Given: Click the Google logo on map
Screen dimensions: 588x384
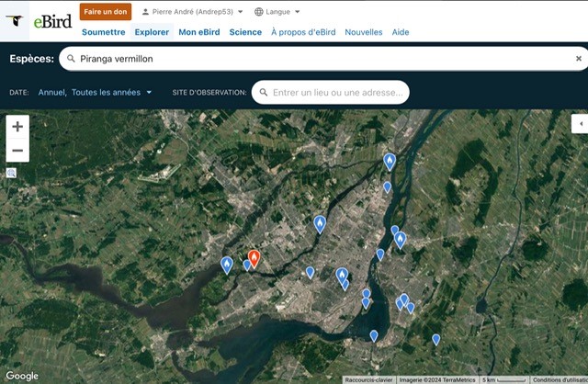Looking at the screenshot, I should click(22, 376).
